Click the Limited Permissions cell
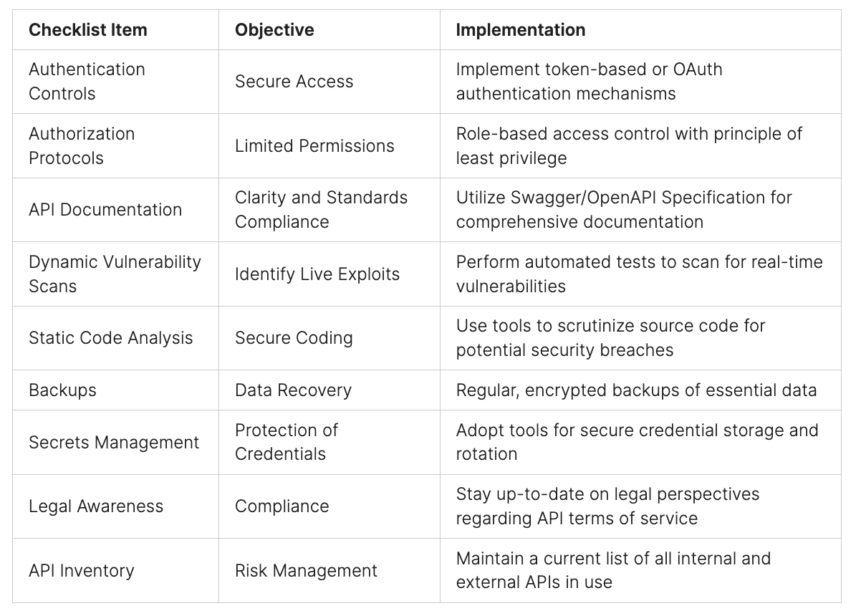Viewport: 861px width, 616px height. click(x=314, y=146)
